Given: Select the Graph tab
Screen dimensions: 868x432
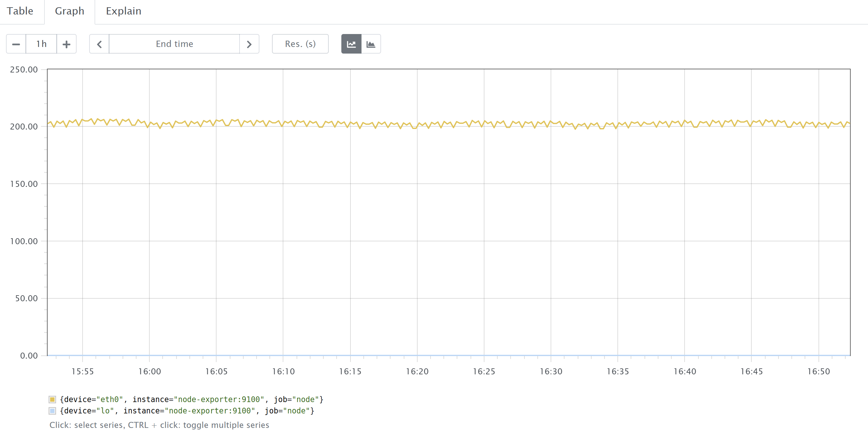Looking at the screenshot, I should 69,11.
